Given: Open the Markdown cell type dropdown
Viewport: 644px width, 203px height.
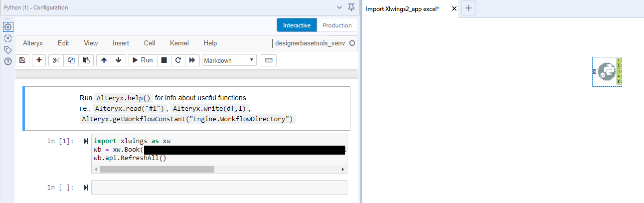Looking at the screenshot, I should (229, 60).
